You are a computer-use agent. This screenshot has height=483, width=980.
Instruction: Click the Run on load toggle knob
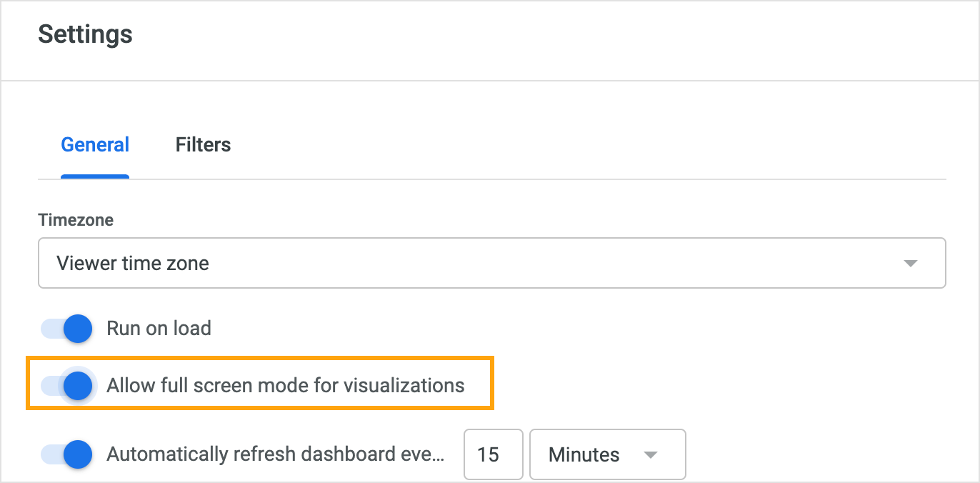pos(78,329)
